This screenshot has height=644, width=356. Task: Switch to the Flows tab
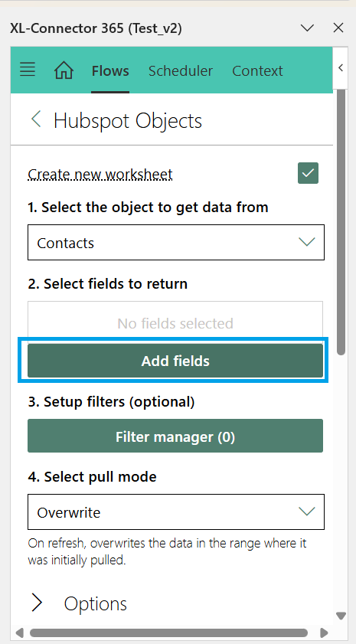click(x=110, y=71)
